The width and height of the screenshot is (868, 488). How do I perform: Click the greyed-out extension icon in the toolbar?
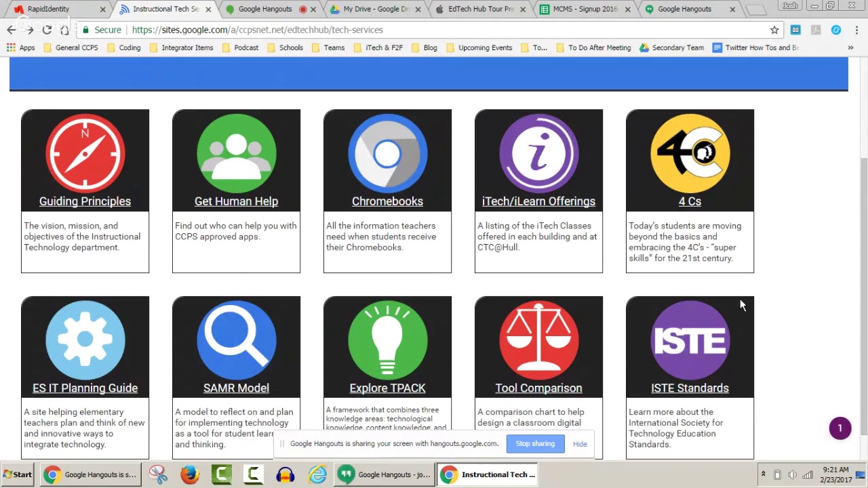pos(816,30)
